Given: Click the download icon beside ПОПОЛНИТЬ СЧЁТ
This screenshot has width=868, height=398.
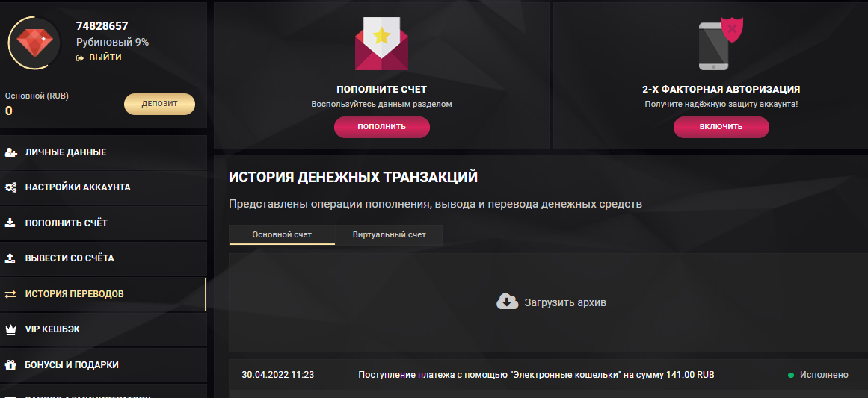Looking at the screenshot, I should (x=10, y=223).
